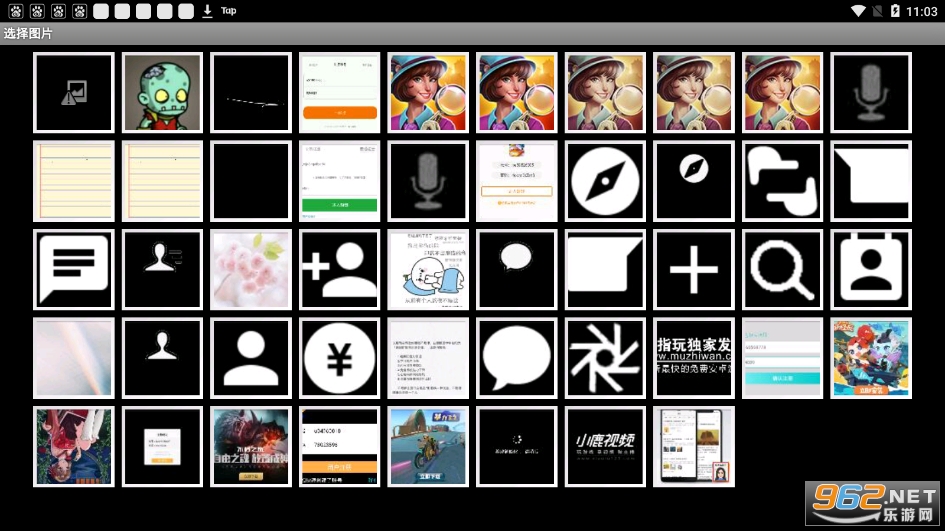
Task: Choose the chat bubble with text lines
Action: click(74, 270)
